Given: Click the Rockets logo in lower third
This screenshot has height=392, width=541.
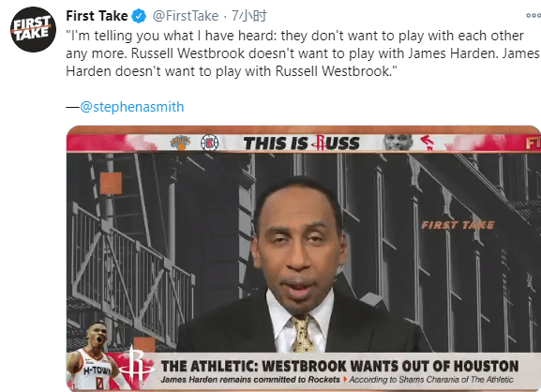Looking at the screenshot, I should 136,367.
